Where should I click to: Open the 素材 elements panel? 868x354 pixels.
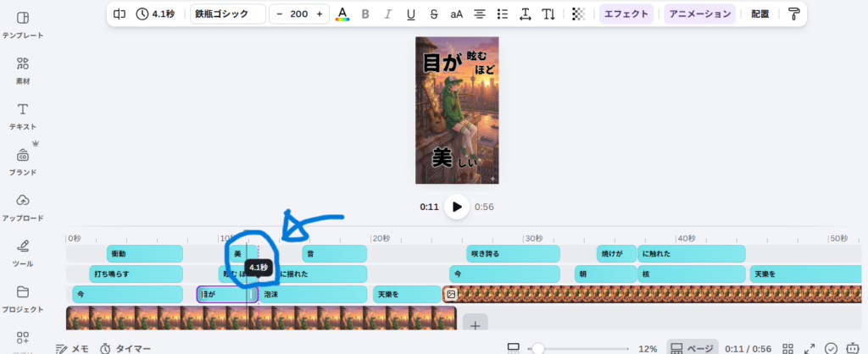pyautogui.click(x=23, y=69)
